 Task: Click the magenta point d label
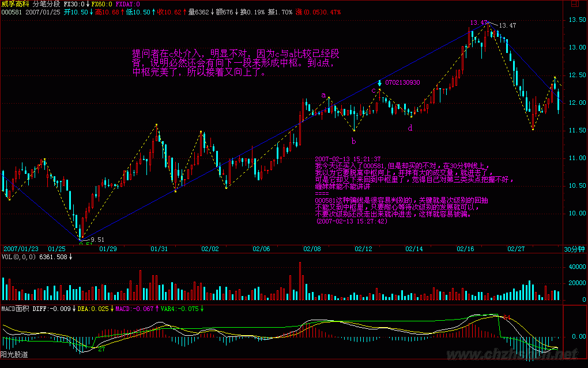(x=410, y=128)
